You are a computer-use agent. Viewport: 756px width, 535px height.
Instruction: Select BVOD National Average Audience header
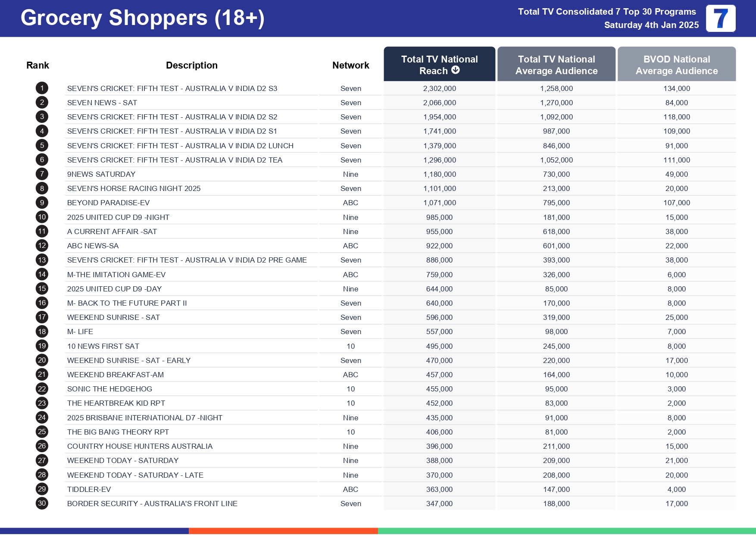pyautogui.click(x=676, y=65)
